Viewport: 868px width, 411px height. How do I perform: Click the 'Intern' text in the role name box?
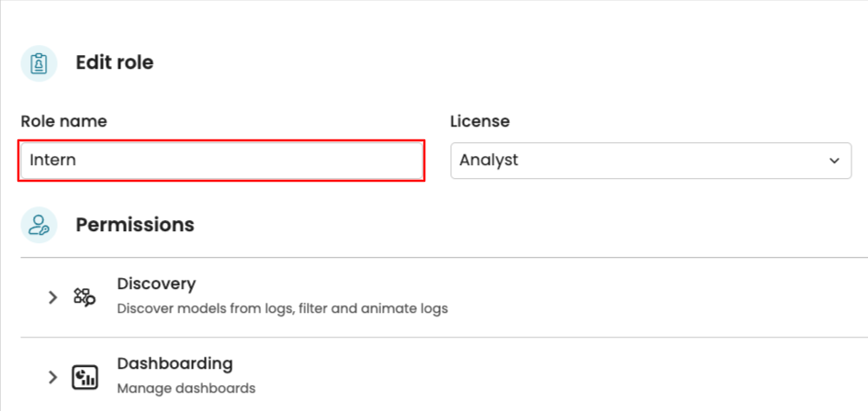(x=52, y=161)
